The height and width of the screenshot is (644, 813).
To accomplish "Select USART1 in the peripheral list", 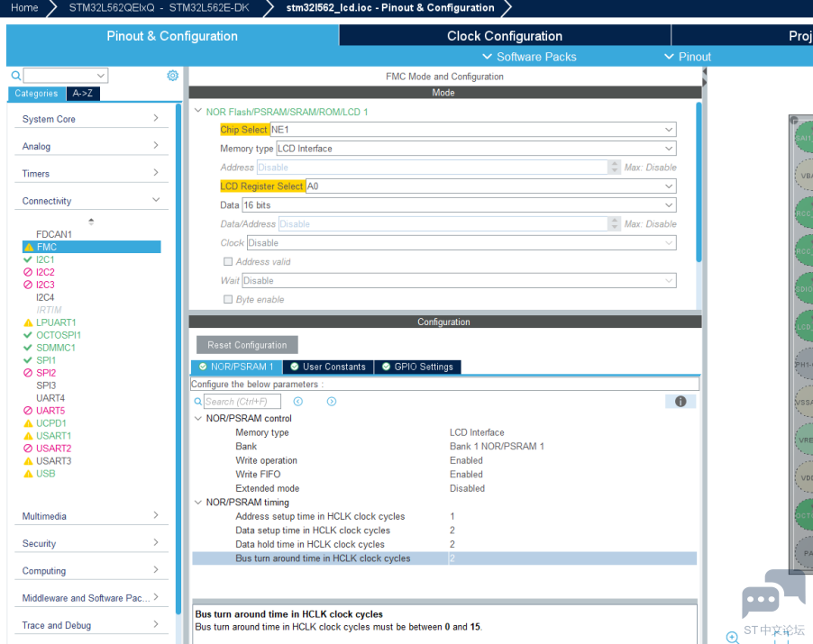I will (53, 436).
